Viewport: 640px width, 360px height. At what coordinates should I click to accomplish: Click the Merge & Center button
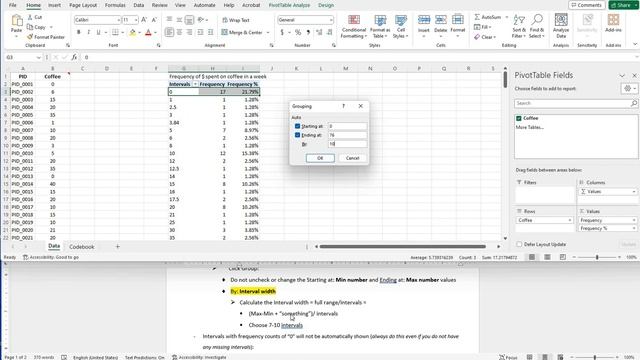242,32
